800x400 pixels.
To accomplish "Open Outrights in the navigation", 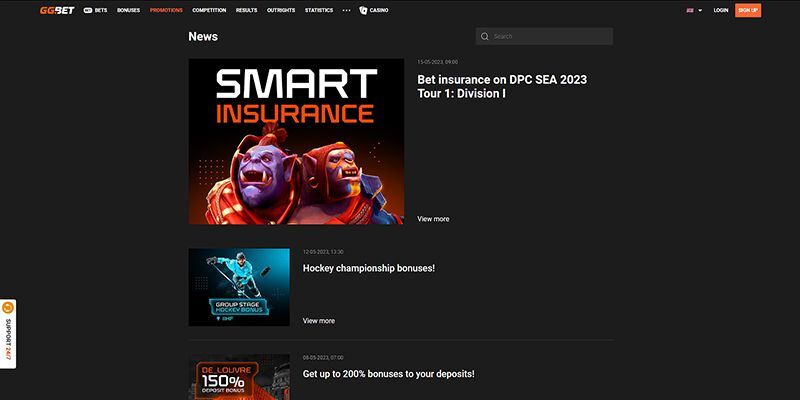I will tap(281, 10).
